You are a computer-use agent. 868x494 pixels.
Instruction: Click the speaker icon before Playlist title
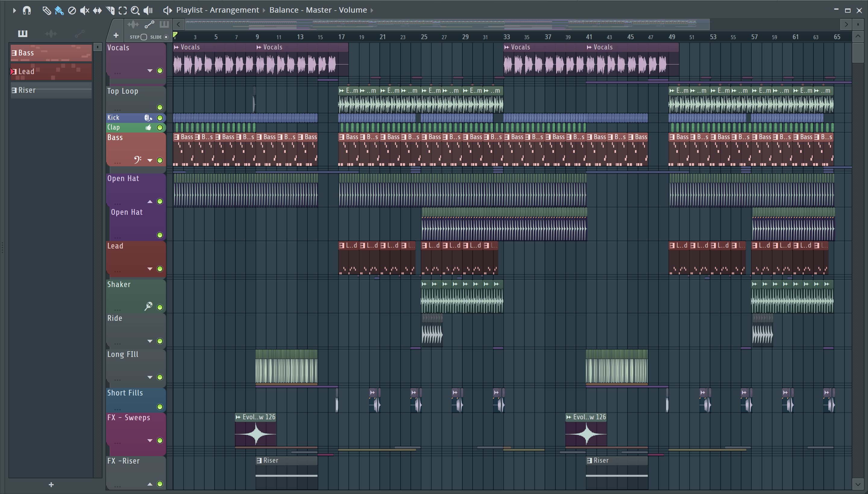pos(167,11)
